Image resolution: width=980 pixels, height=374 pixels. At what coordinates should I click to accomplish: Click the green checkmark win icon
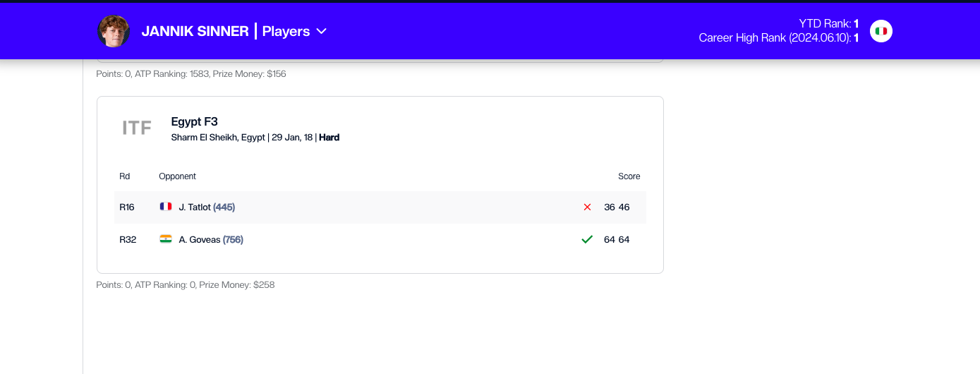tap(586, 240)
